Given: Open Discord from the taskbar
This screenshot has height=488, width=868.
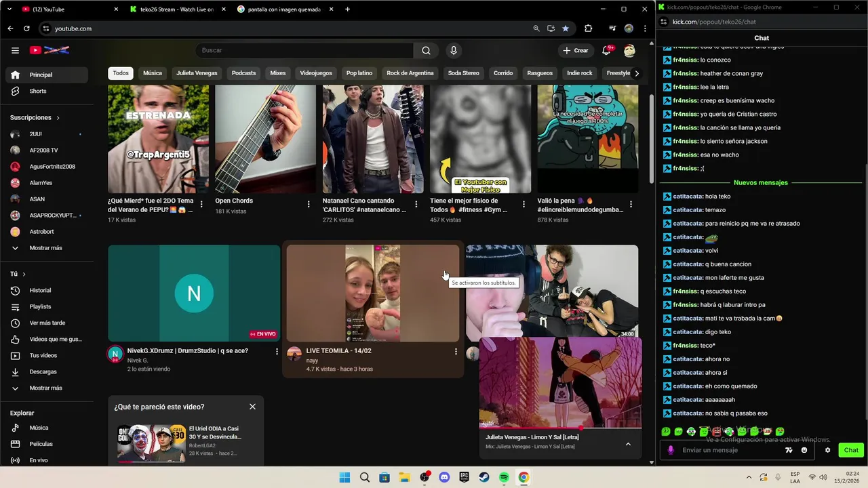Looking at the screenshot, I should [444, 477].
